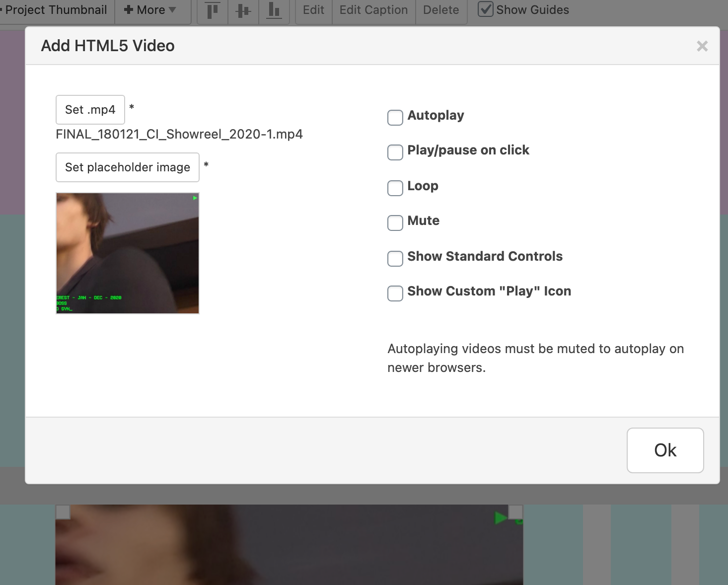Uncheck Show Guides in the toolbar
728x585 pixels.
(485, 8)
